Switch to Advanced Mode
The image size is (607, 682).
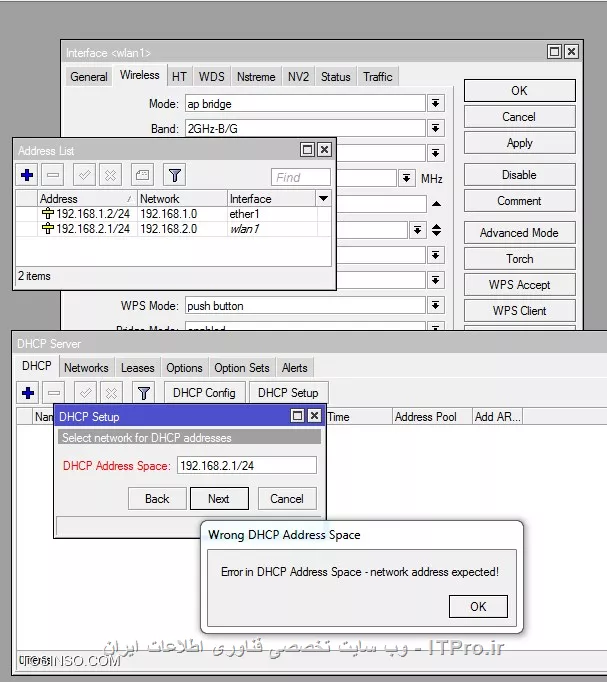coord(520,233)
